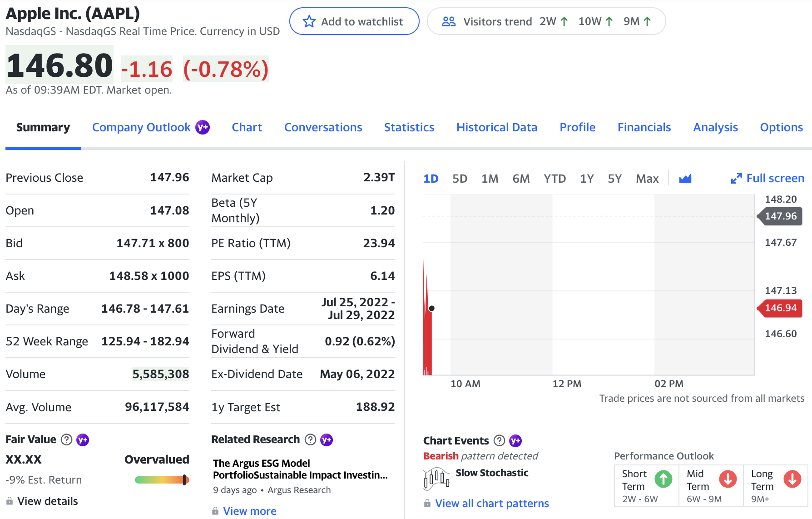Click the 147.96 previous close chart label

pyautogui.click(x=780, y=216)
